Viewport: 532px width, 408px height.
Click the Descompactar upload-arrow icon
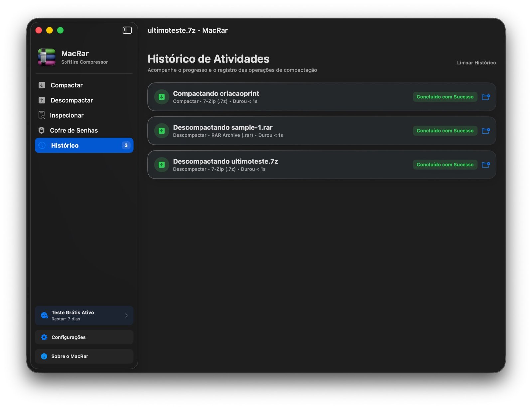(42, 100)
